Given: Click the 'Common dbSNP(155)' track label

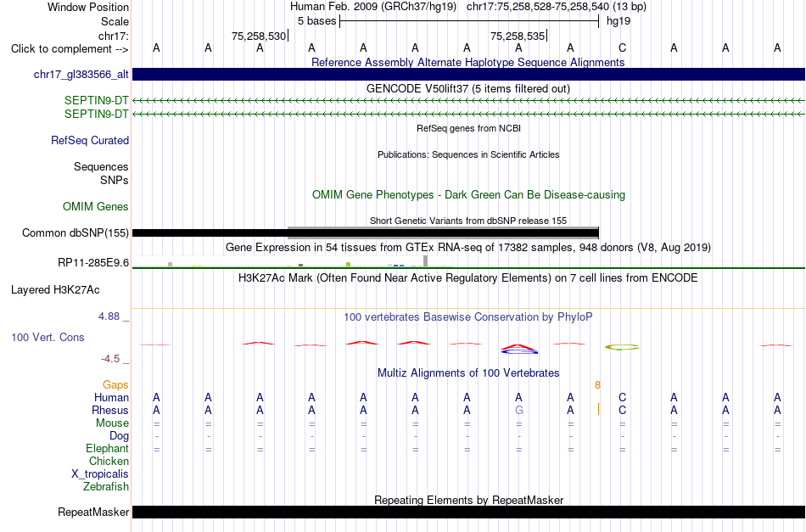Looking at the screenshot, I should click(76, 232).
